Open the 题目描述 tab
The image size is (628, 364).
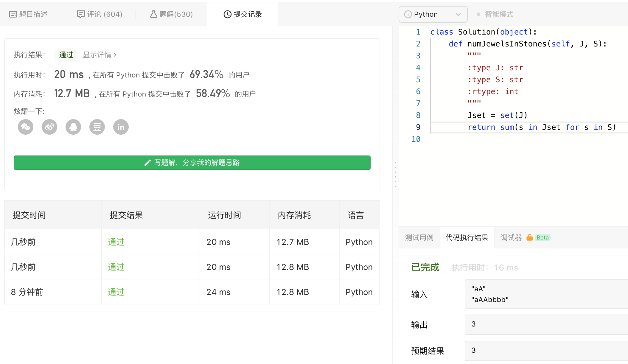(x=29, y=14)
